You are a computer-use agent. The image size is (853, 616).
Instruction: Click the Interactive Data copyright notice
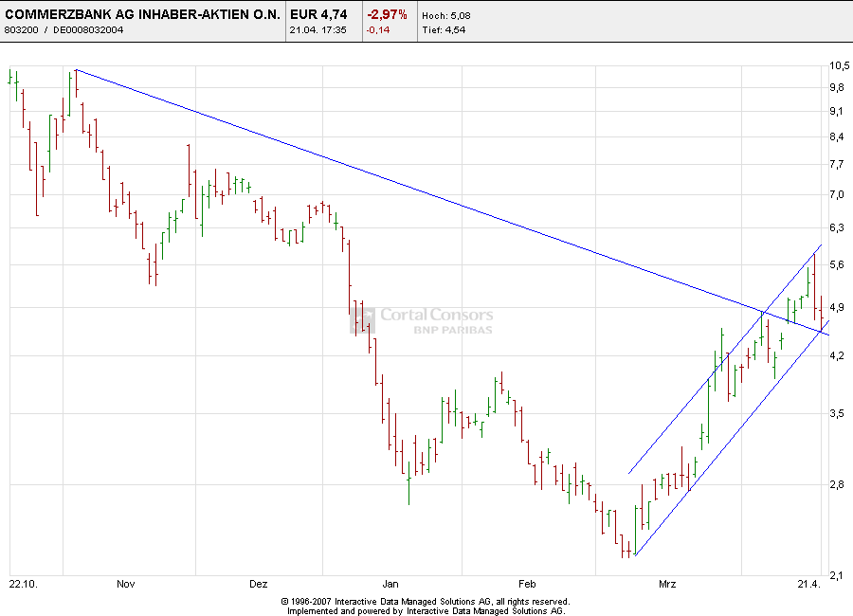(x=426, y=601)
